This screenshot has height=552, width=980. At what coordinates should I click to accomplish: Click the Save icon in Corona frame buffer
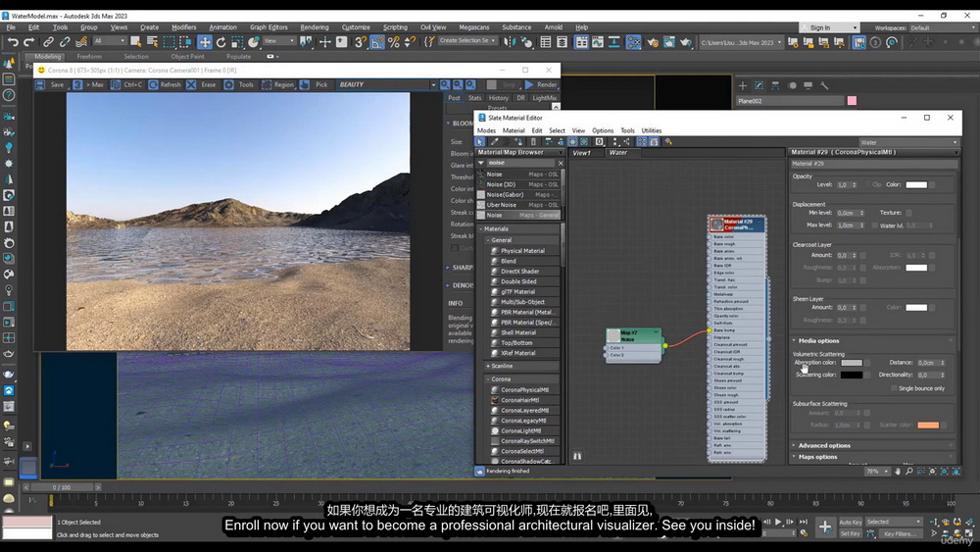(x=40, y=84)
